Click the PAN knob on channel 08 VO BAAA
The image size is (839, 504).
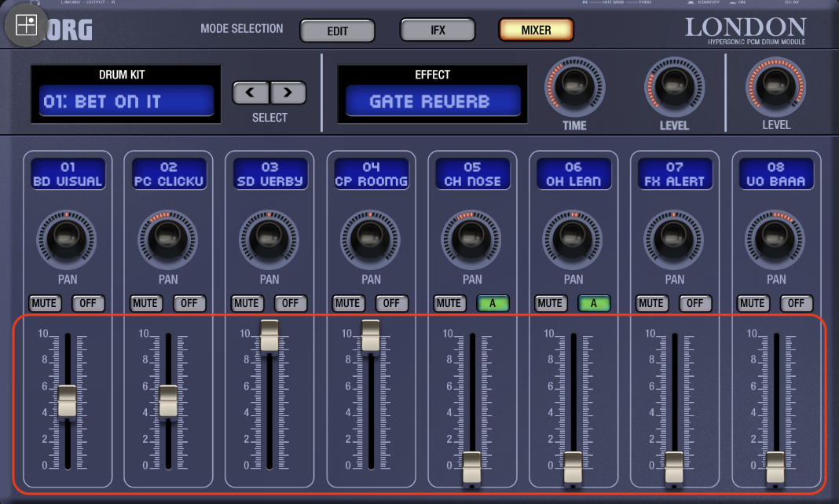pyautogui.click(x=775, y=239)
